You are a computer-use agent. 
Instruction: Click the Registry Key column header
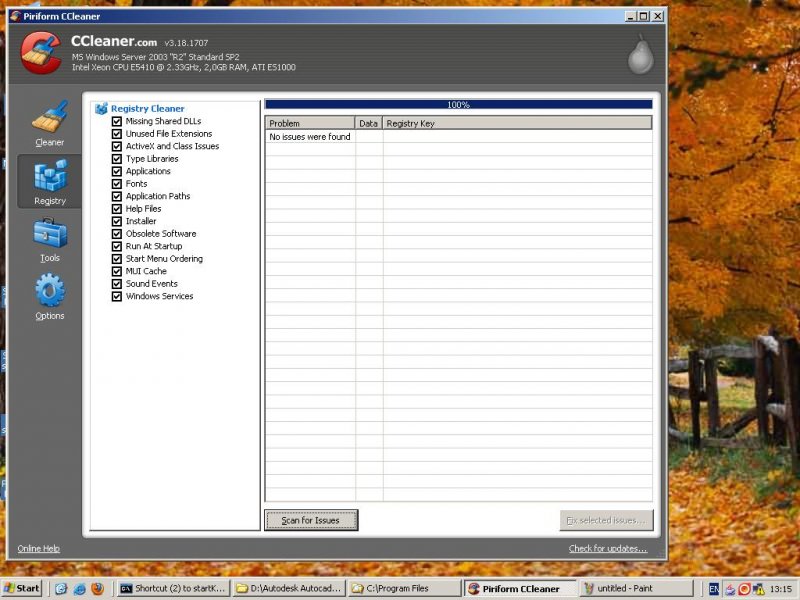[517, 123]
